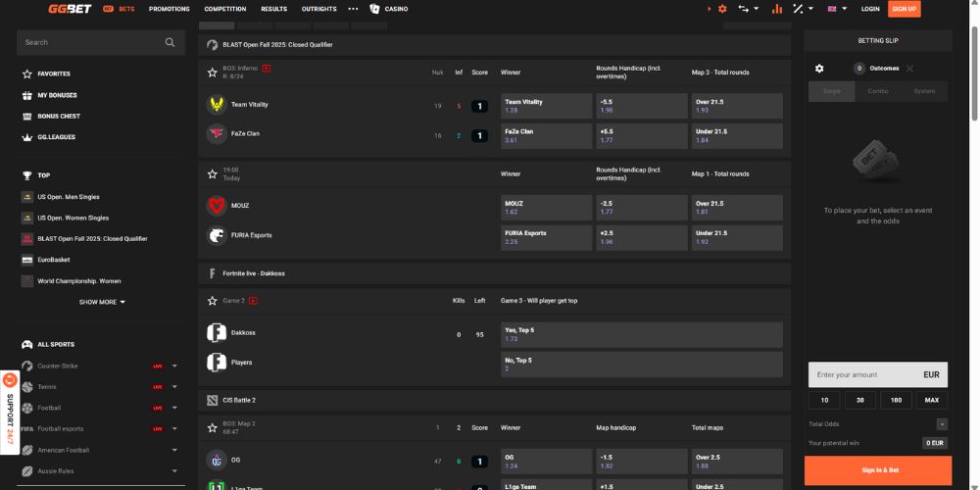
Task: Click the SIGN UP button
Action: 904,9
